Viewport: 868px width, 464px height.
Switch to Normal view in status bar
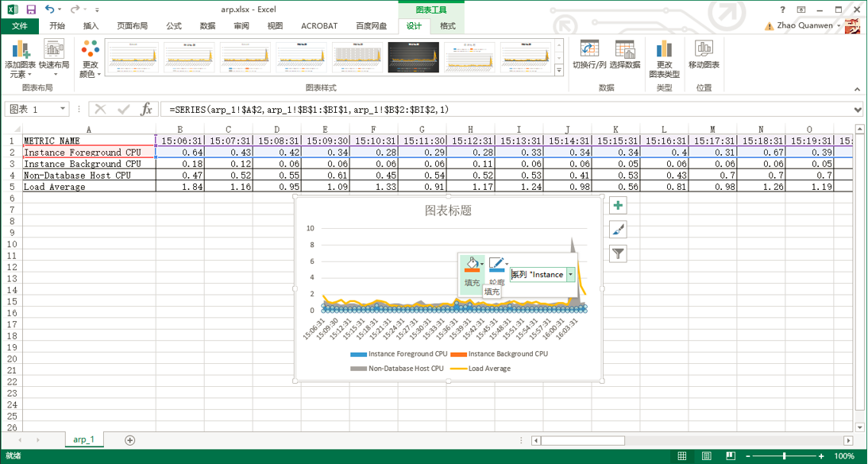(x=682, y=456)
